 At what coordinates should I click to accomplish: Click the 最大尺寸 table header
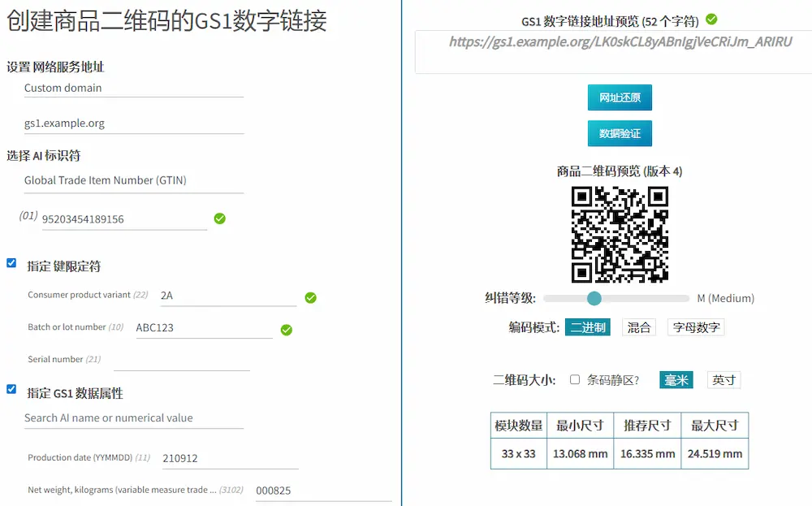(715, 426)
